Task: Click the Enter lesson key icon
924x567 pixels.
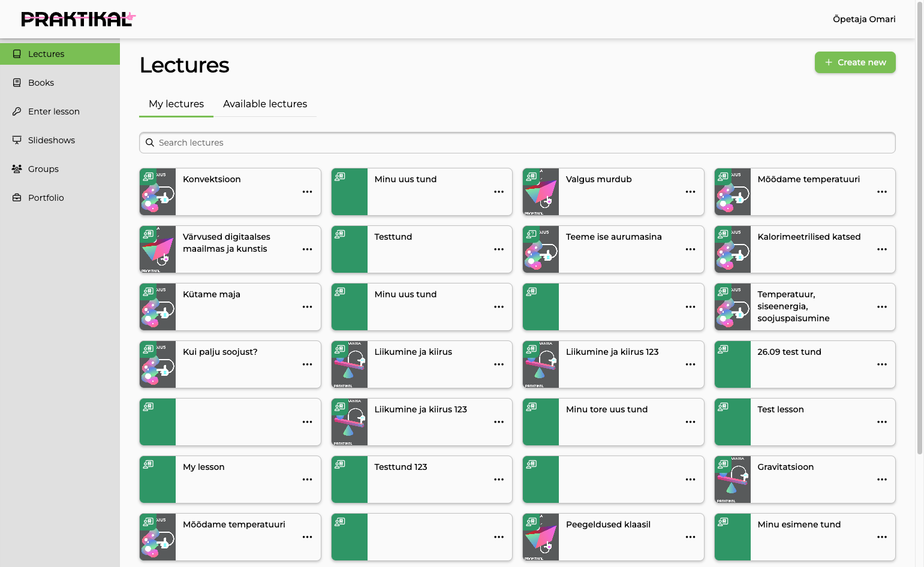Action: click(17, 111)
